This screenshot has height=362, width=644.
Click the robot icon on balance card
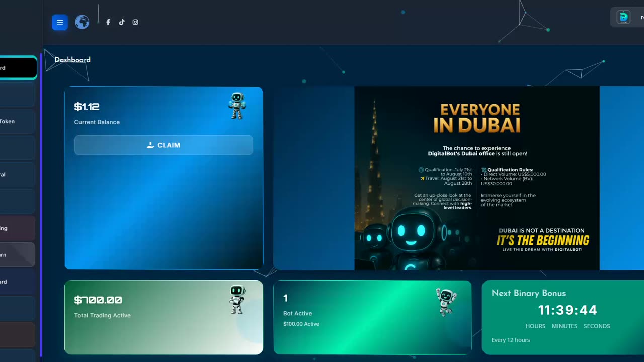point(237,105)
